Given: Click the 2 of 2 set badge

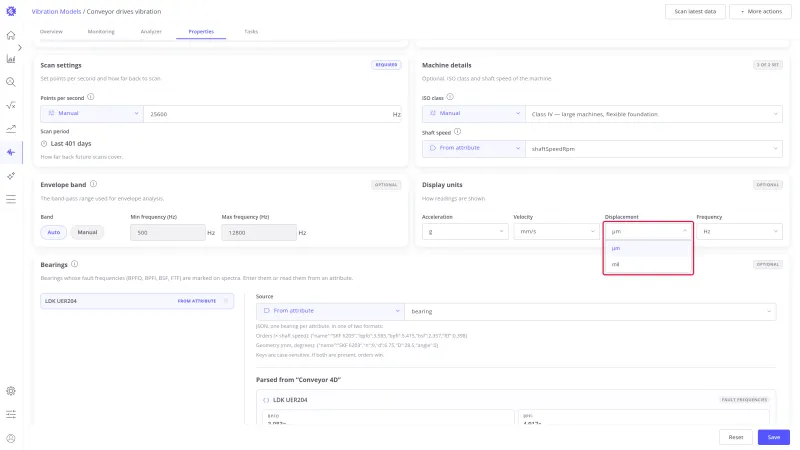Looking at the screenshot, I should (x=768, y=65).
